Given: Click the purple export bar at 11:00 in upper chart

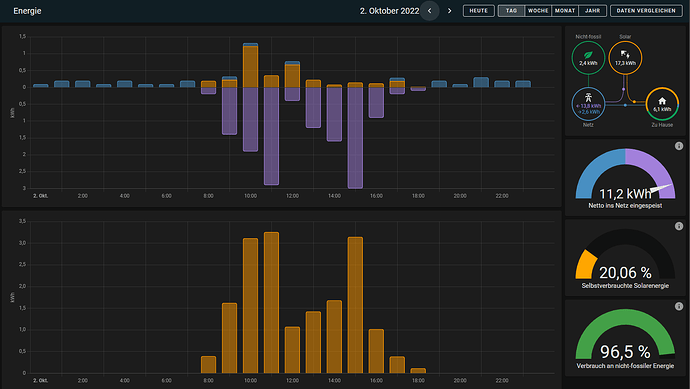Looking at the screenshot, I should [272, 136].
